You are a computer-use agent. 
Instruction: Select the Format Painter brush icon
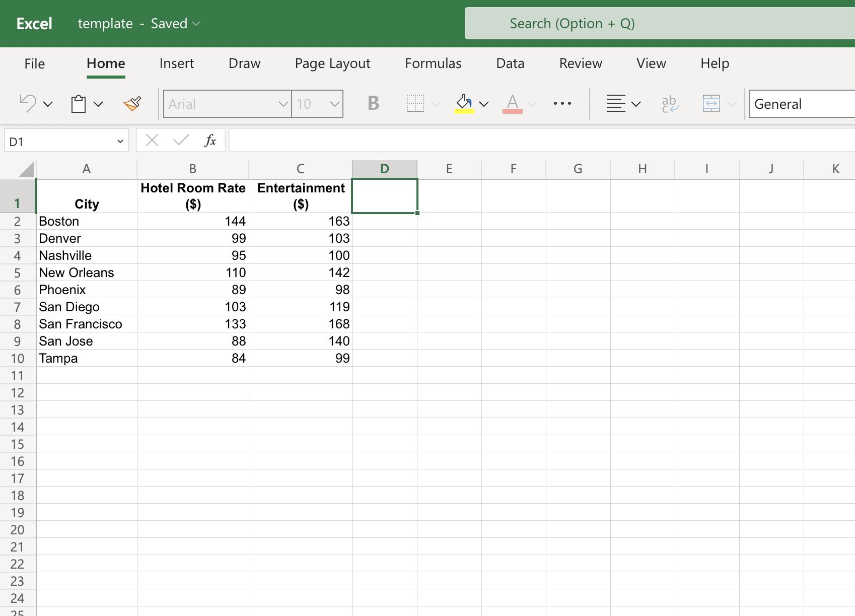(132, 104)
